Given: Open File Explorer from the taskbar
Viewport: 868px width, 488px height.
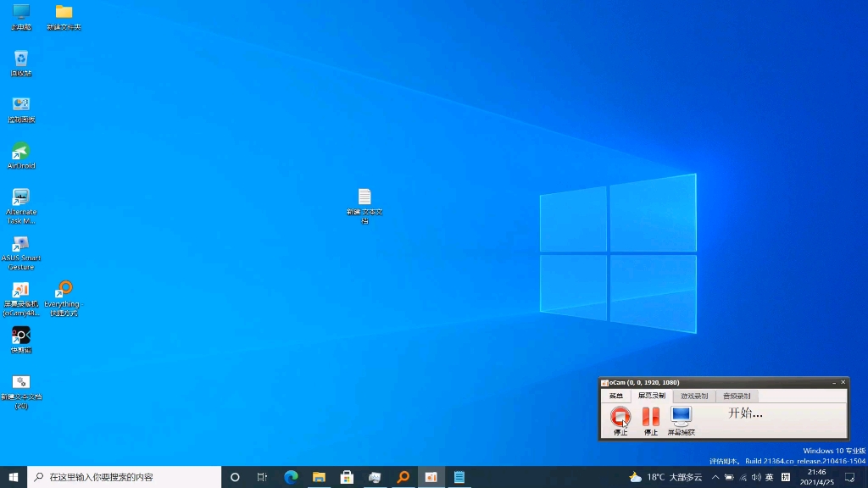Looking at the screenshot, I should tap(319, 477).
